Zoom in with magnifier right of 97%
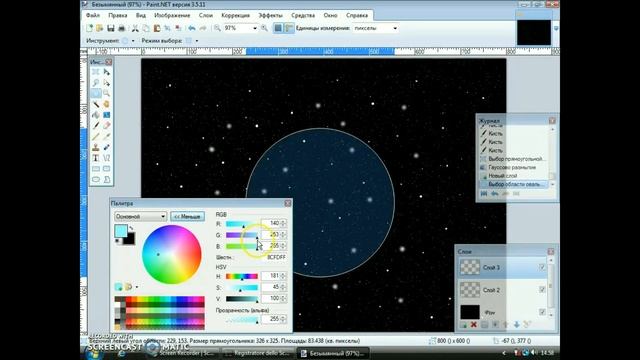The height and width of the screenshot is (360, 640). [x=264, y=28]
